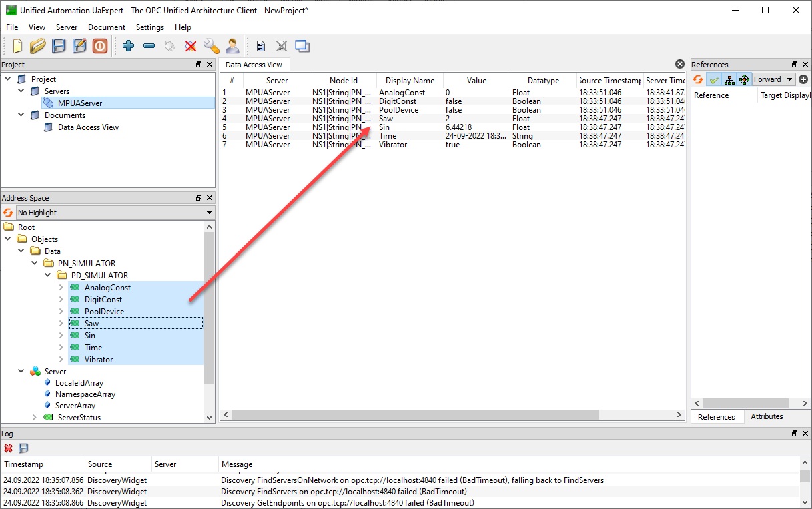Open a project with the folder icon
The height and width of the screenshot is (509, 812).
(38, 46)
